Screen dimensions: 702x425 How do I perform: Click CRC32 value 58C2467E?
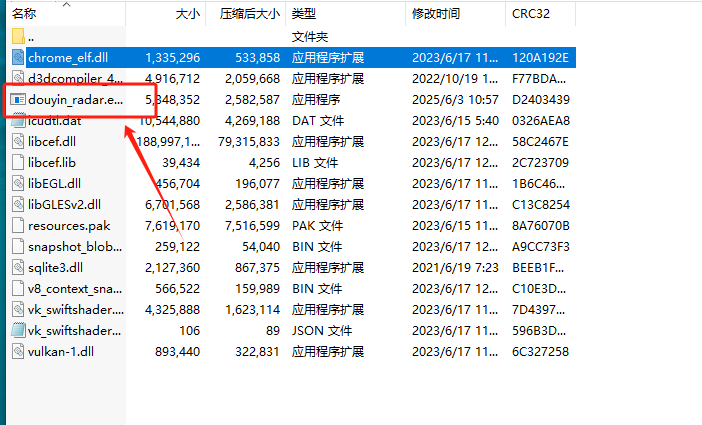pos(540,142)
